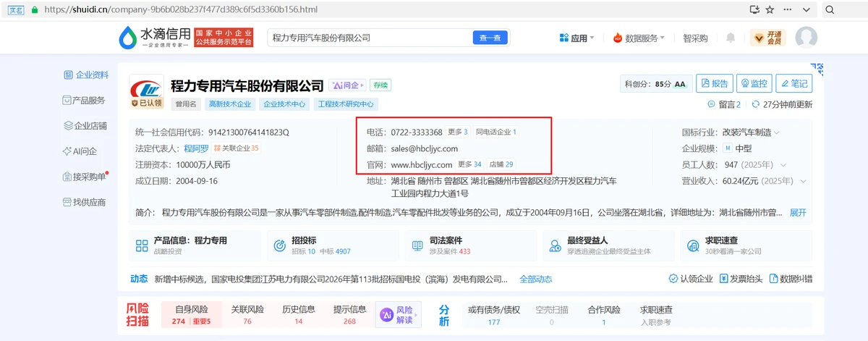Screen dimensions: 868x341
Task: Open the 报告 report button
Action: tap(715, 84)
